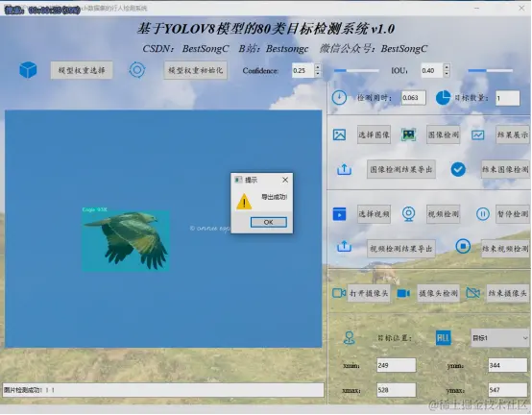
Task: Decrease the Confidence spinner value
Action: (x=318, y=74)
